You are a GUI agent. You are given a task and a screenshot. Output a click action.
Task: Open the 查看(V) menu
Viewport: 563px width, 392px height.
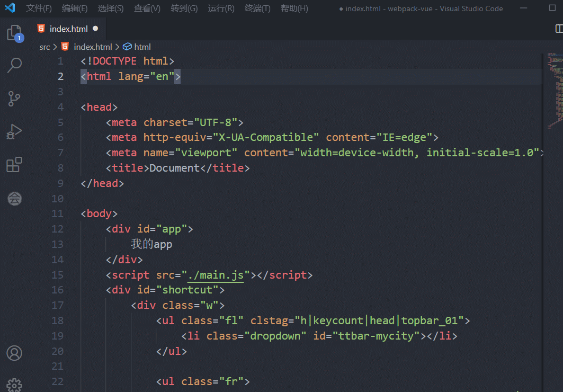[147, 8]
